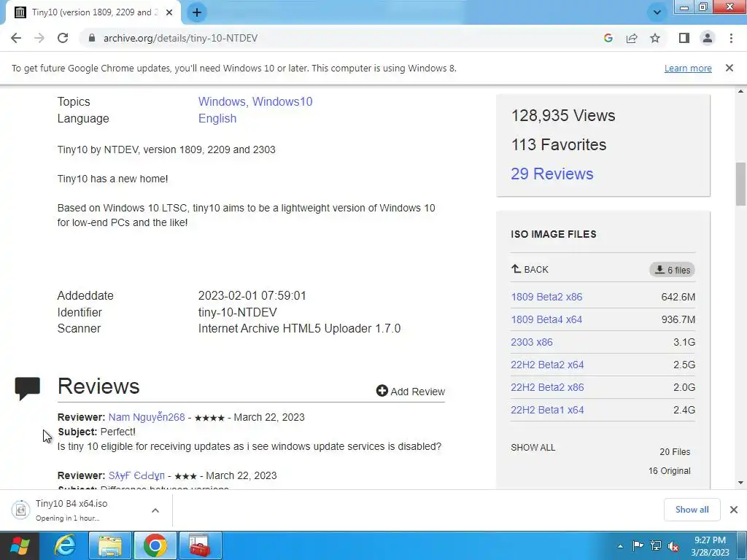Open the tab search dropdown arrow
Viewport: 747px width, 560px height.
(657, 12)
